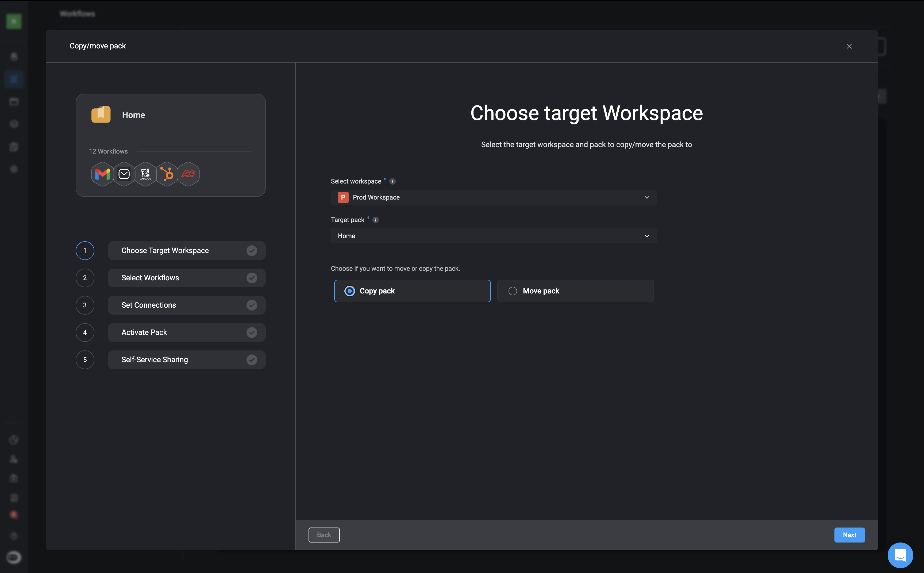
Task: Expand the Target pack Home dropdown
Action: pos(494,236)
